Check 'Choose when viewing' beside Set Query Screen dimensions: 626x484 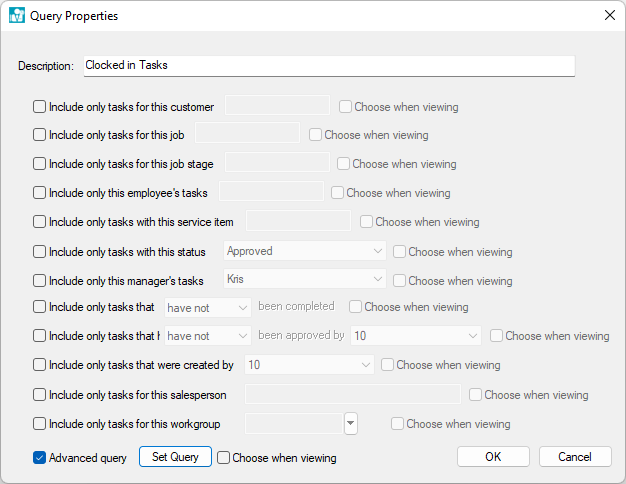point(224,458)
